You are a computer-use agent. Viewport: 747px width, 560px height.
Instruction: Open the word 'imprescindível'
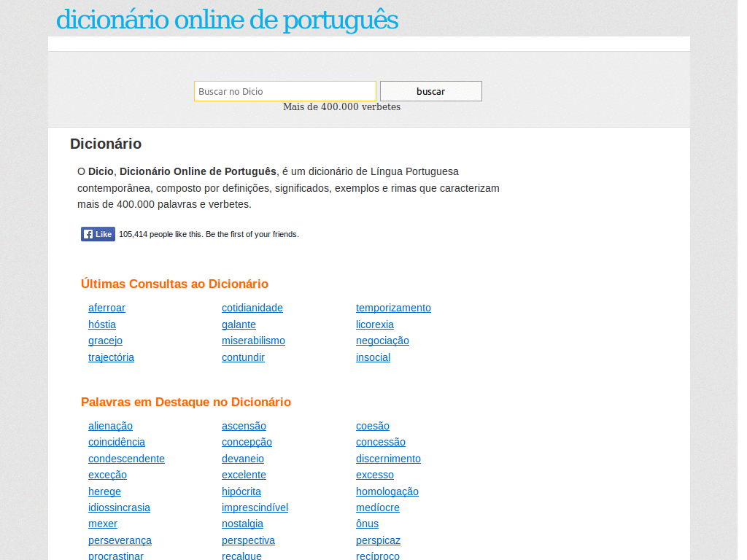coord(255,507)
